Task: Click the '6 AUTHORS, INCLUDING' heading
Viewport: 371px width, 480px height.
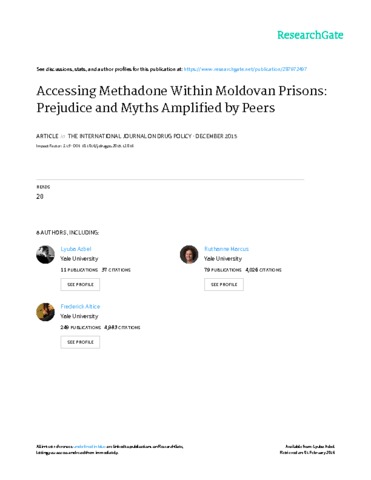Action: tap(67, 232)
